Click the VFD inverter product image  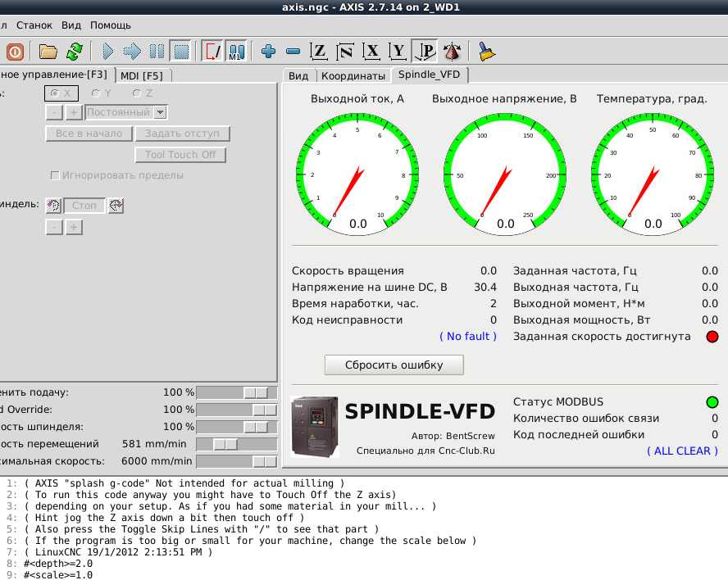(x=315, y=427)
